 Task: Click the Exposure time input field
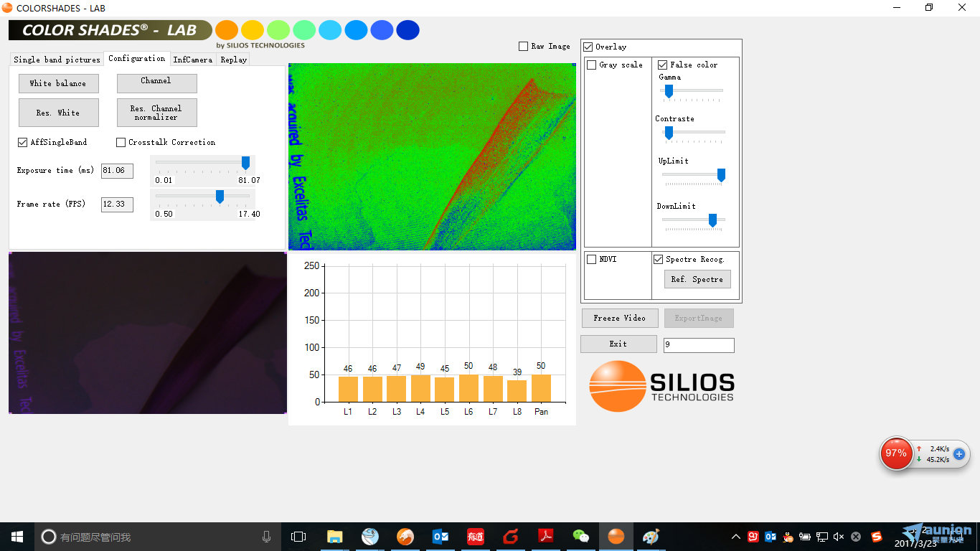point(117,171)
